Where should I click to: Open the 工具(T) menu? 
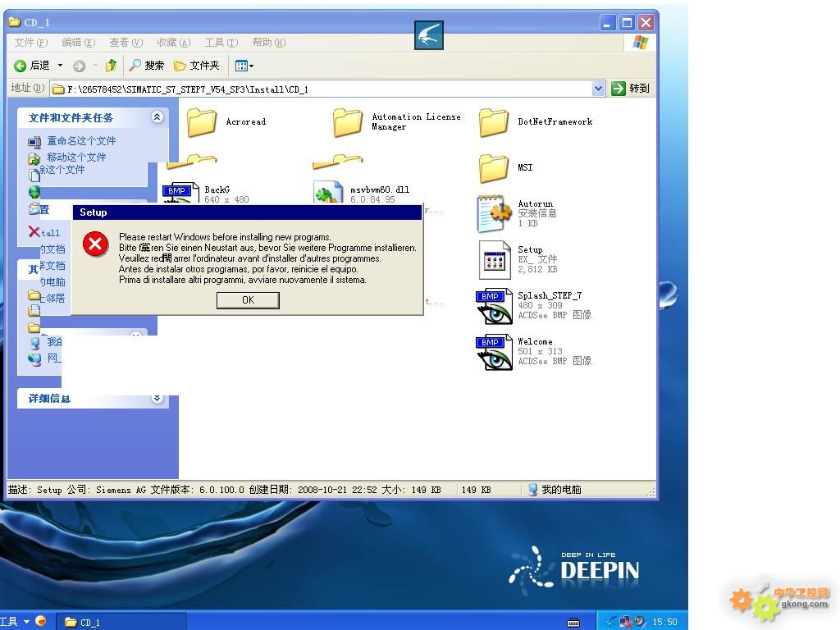click(x=221, y=43)
